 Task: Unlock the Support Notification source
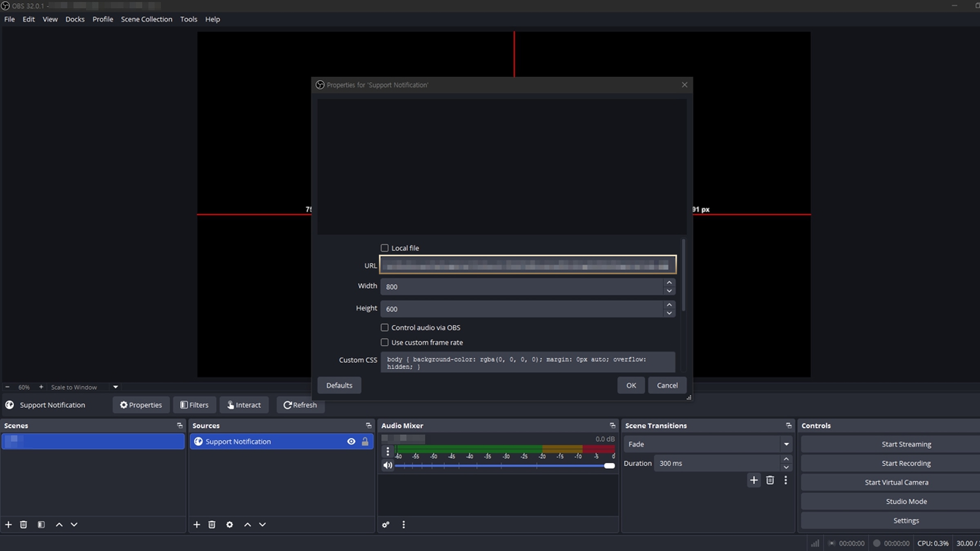click(x=365, y=441)
